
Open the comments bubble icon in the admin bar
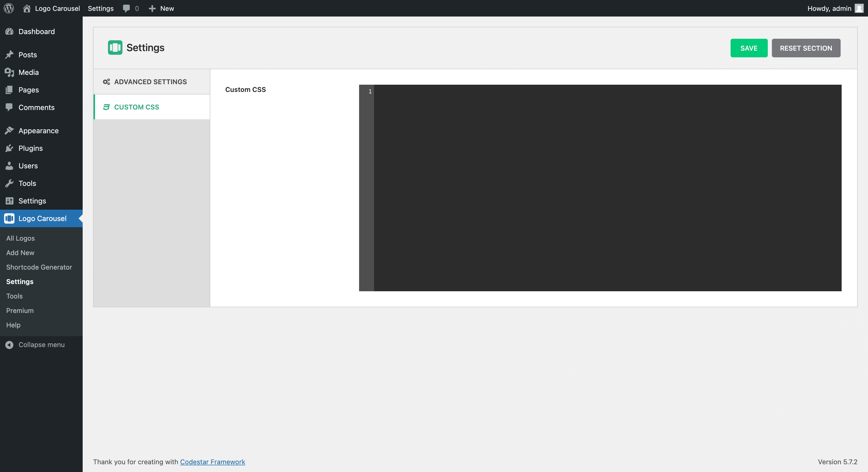click(126, 9)
